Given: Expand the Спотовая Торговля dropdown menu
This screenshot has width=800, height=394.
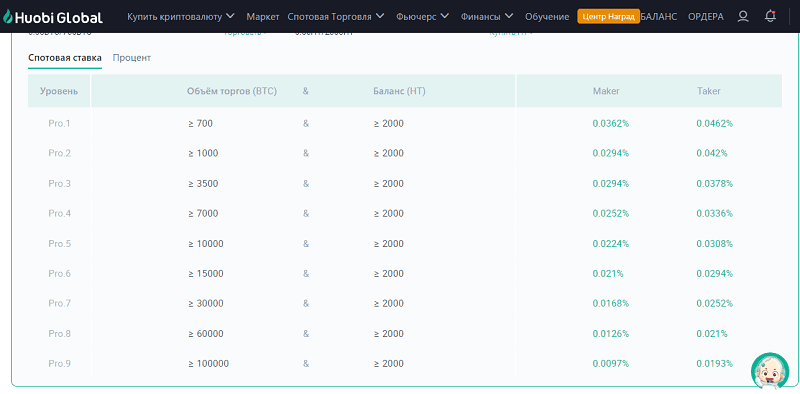Looking at the screenshot, I should pos(336,17).
